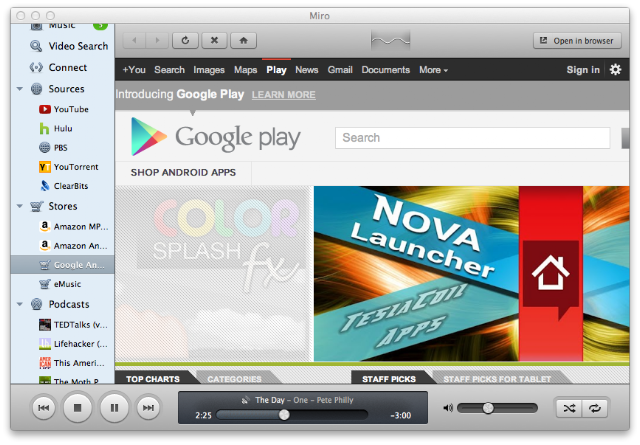
Task: Open Google settings gear icon
Action: click(615, 69)
